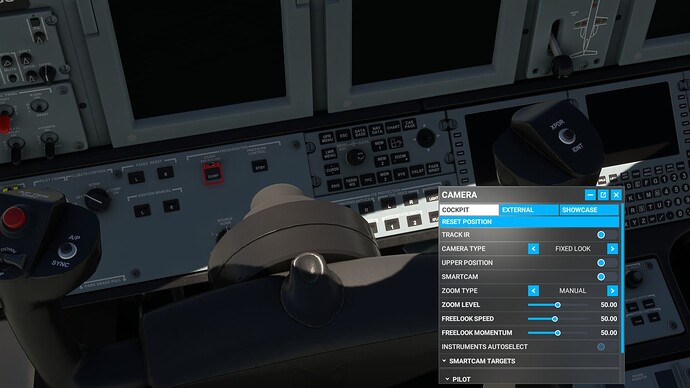This screenshot has height=388, width=690.
Task: Click the LWR MENU cockpit key
Action: click(x=329, y=154)
